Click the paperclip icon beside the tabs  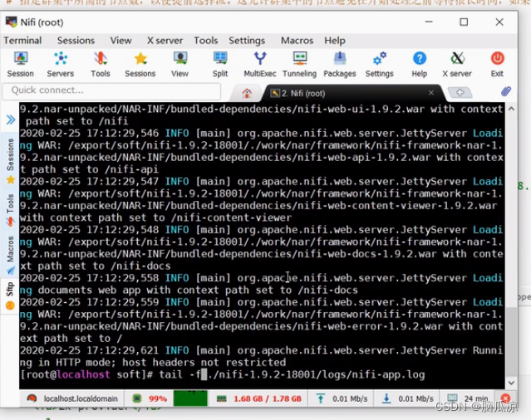click(x=506, y=91)
